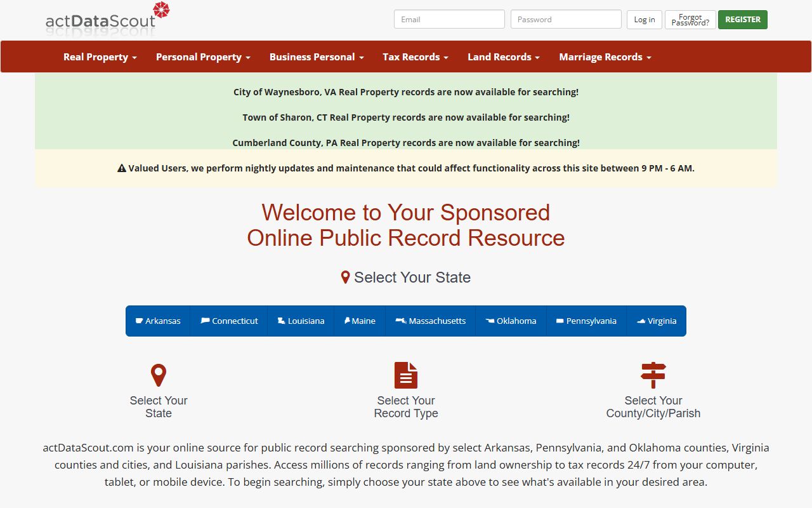Click the City of Waynesboro, VA announcement
The image size is (812, 508).
coord(406,92)
